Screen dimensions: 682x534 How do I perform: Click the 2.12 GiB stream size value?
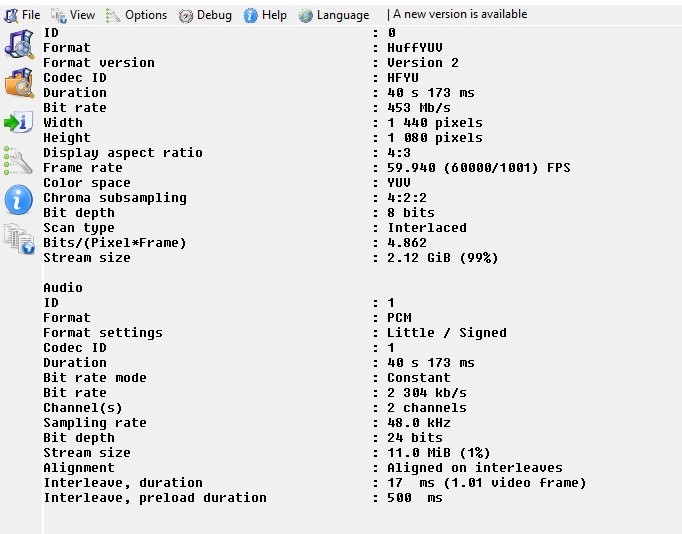tap(443, 257)
